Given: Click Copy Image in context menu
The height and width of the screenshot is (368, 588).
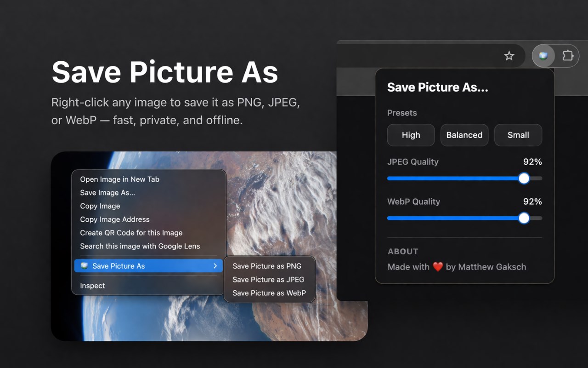Looking at the screenshot, I should point(100,206).
